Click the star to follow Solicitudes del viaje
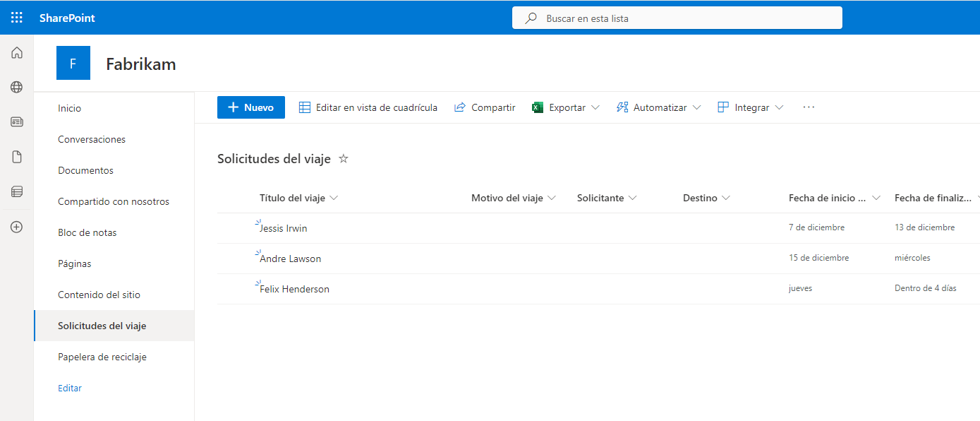980x421 pixels. click(344, 159)
